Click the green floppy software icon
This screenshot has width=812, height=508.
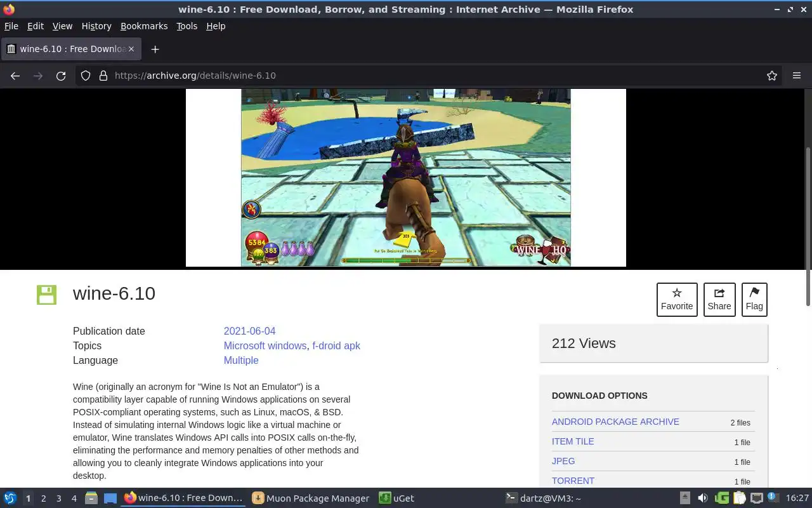pyautogui.click(x=46, y=295)
